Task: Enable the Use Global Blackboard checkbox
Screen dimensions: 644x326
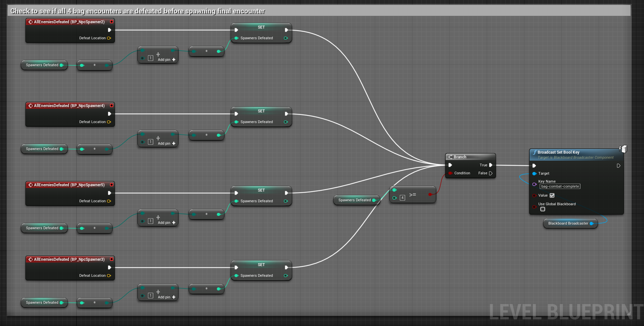Action: [543, 209]
